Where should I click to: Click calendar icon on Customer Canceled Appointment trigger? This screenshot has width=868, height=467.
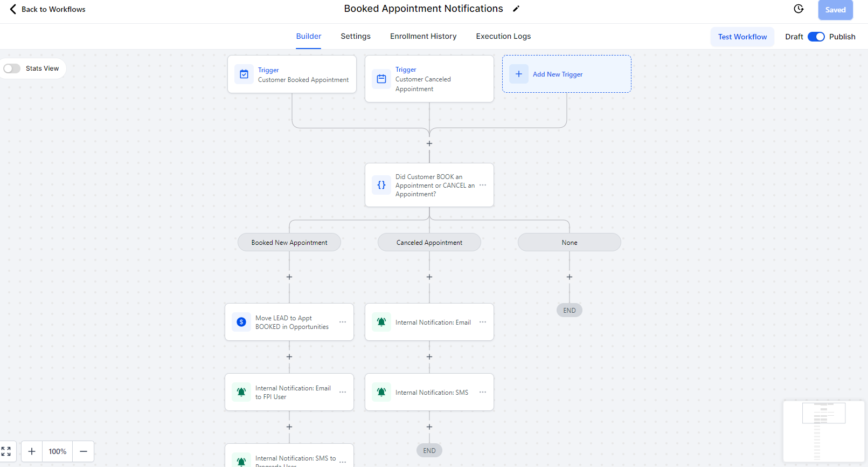(x=381, y=79)
